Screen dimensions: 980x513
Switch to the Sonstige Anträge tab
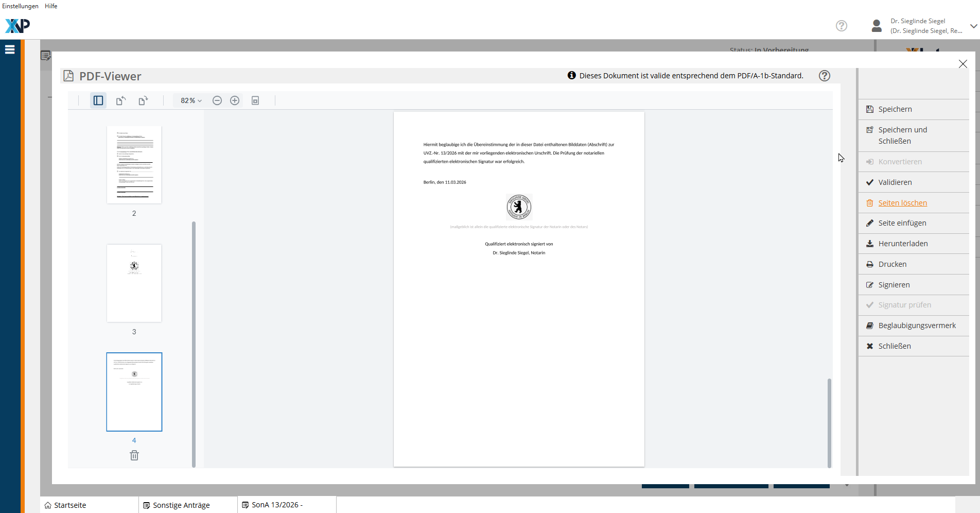181,505
